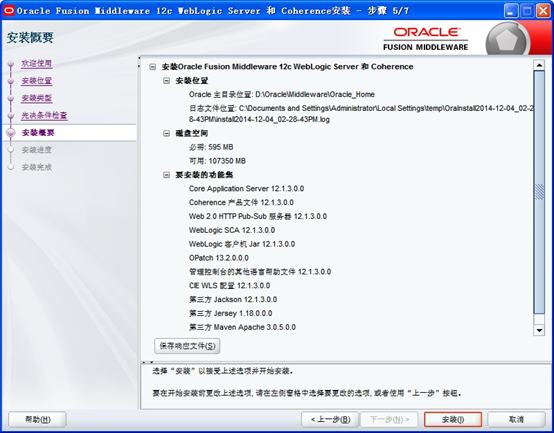Select Core Application Server 12.1.3.0.0 row

246,189
